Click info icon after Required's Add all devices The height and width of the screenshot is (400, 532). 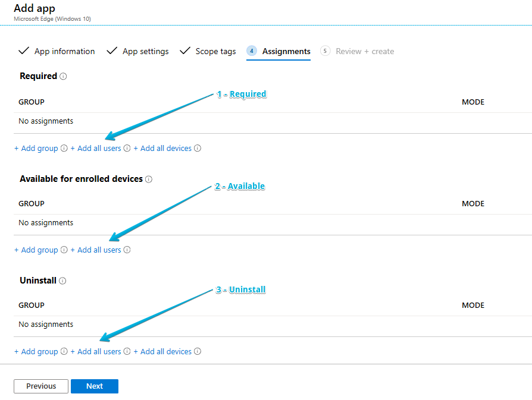[x=198, y=149]
